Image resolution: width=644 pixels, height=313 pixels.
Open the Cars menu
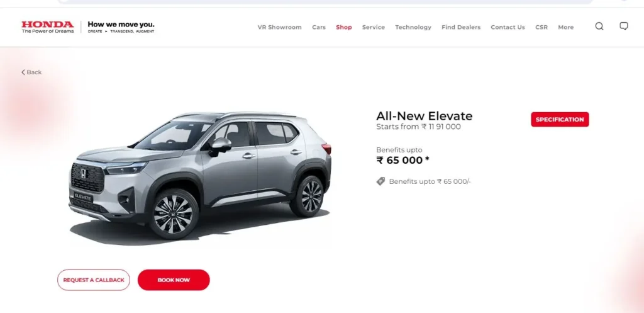[319, 27]
